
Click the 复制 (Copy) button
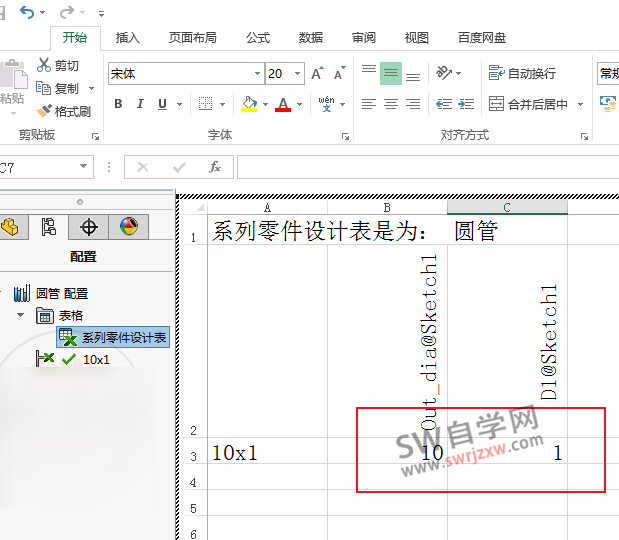click(58, 88)
